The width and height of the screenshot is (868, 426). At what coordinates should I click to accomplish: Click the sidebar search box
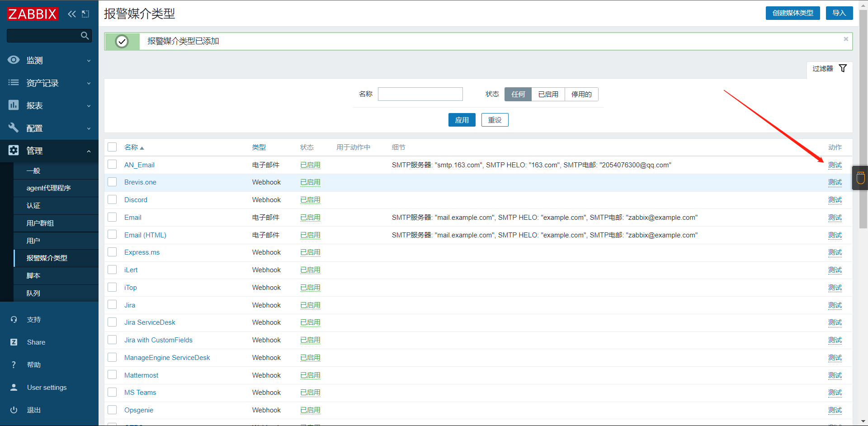pos(49,36)
